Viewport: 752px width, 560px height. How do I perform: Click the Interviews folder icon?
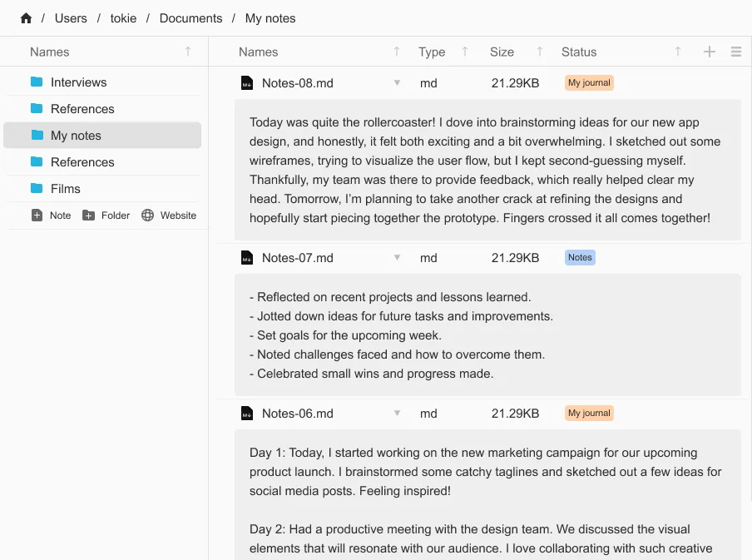37,82
